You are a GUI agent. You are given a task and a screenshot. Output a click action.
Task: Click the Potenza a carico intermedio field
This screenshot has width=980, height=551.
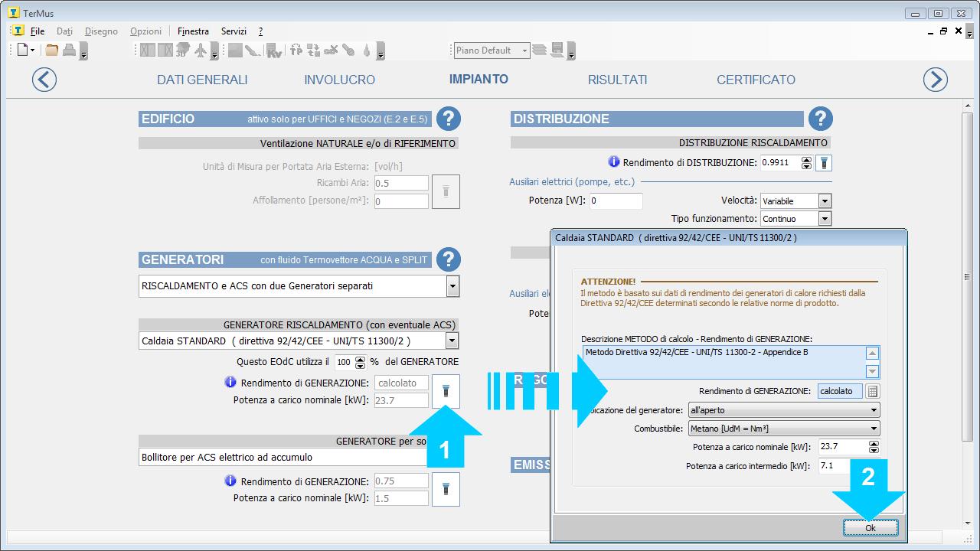point(840,466)
